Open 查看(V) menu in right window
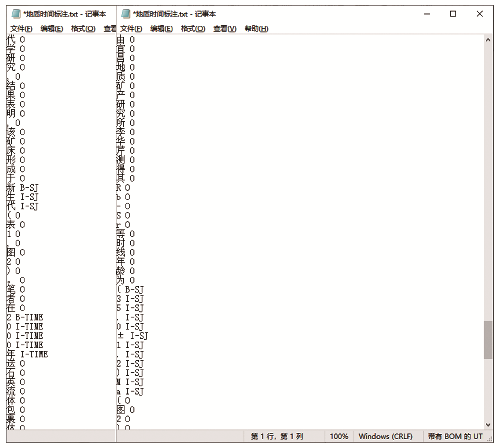The image size is (500, 448). click(x=225, y=29)
